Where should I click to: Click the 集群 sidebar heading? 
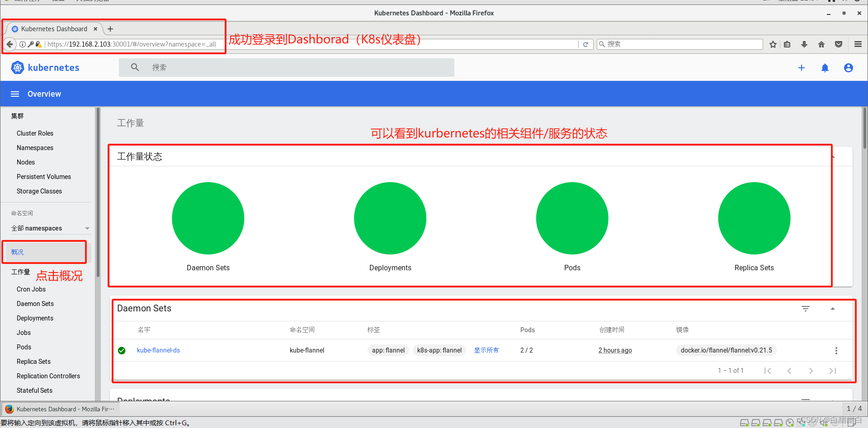18,116
